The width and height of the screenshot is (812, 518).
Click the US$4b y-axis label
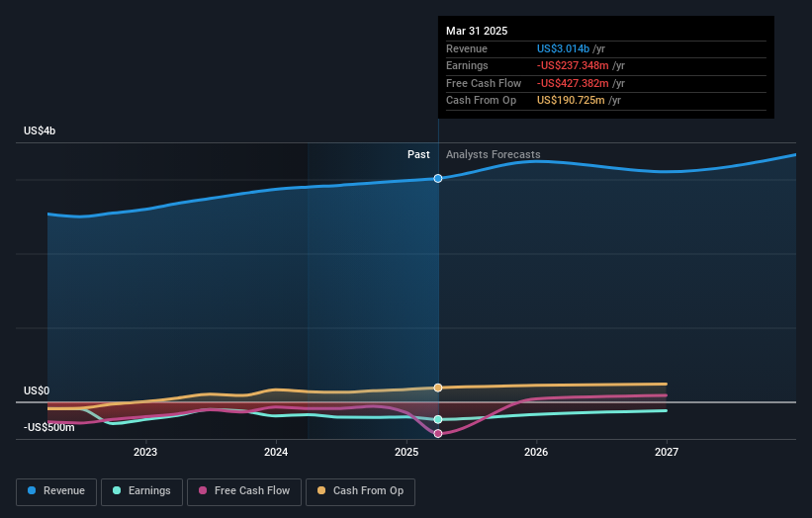(x=40, y=130)
